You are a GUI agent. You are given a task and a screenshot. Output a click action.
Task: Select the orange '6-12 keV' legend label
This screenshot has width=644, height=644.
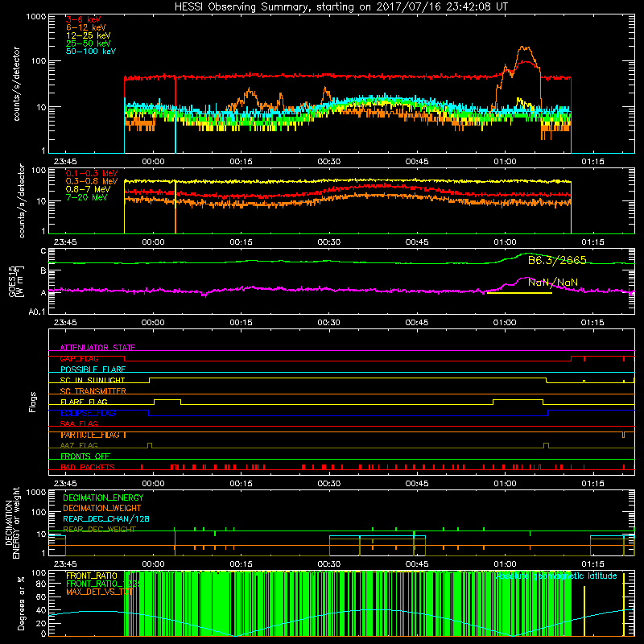[x=86, y=27]
